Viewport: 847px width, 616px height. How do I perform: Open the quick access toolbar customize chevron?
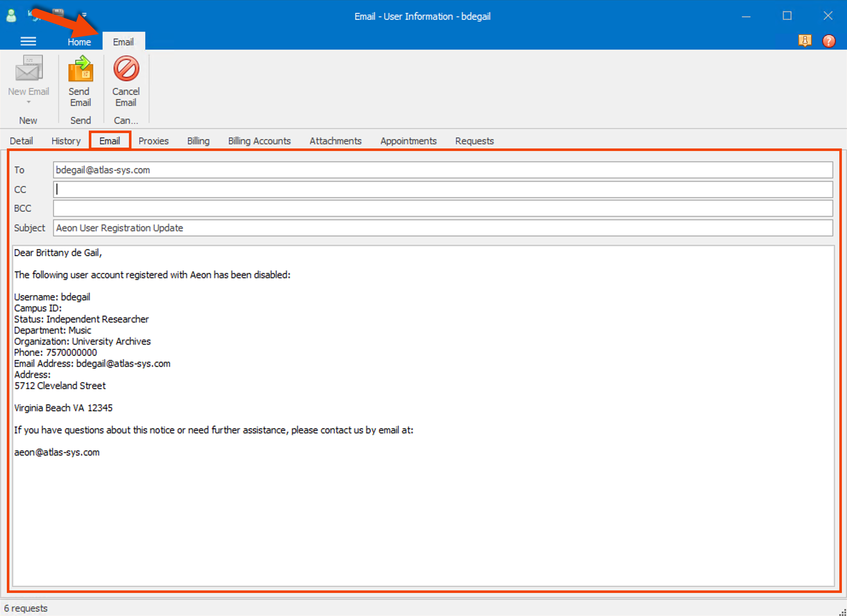tap(85, 15)
